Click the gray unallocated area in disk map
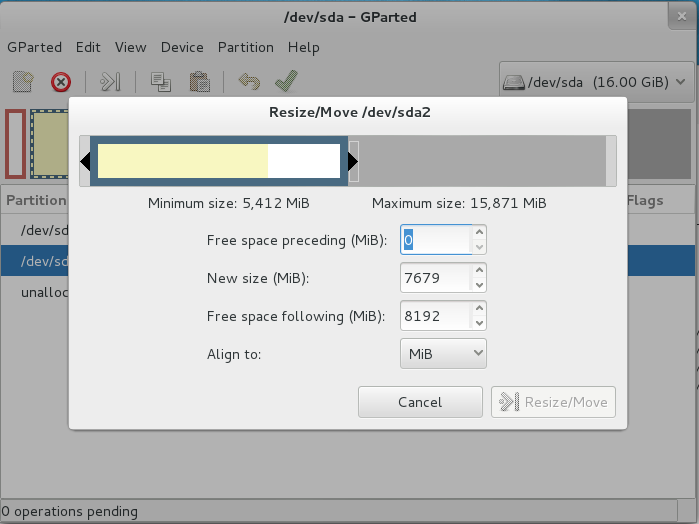Image resolution: width=699 pixels, height=524 pixels. (659, 144)
